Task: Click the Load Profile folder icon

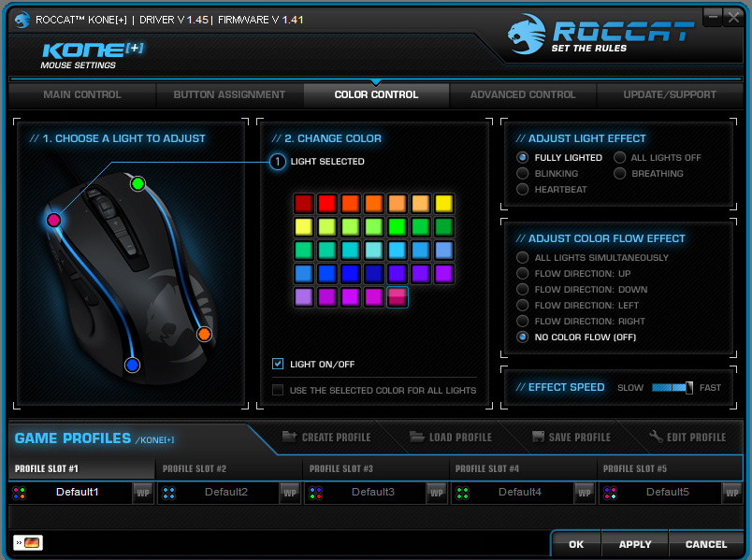Action: (417, 437)
